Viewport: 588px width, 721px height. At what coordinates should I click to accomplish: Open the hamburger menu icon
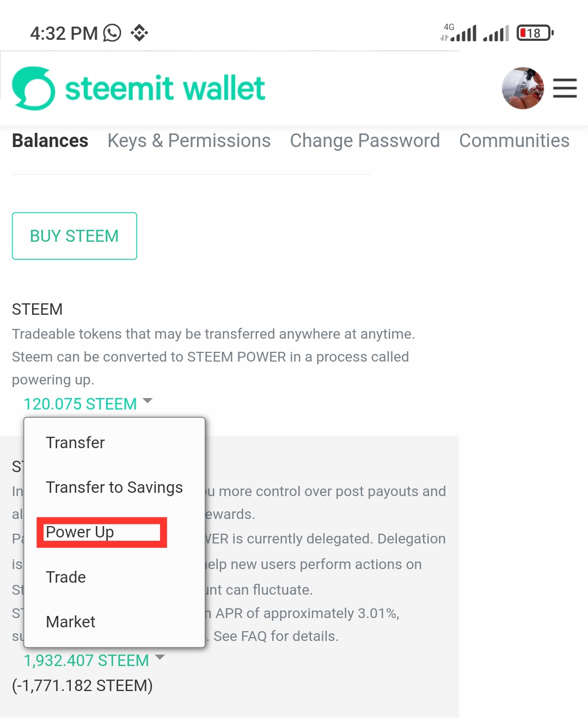pos(565,88)
